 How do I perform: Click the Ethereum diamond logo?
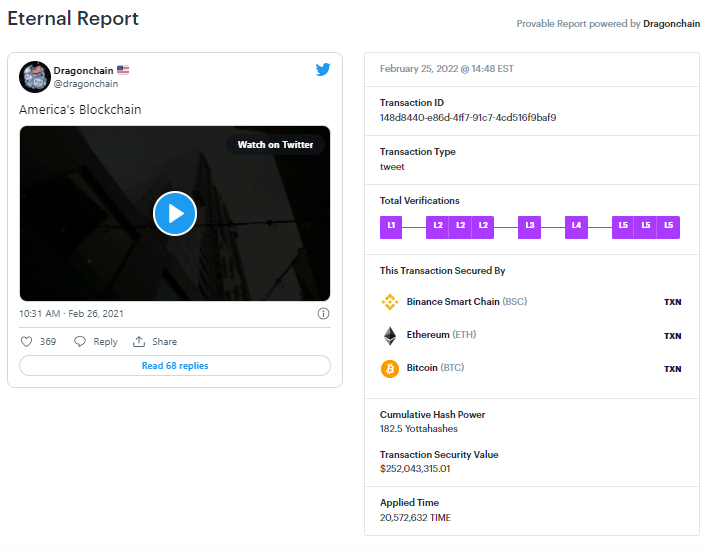[390, 335]
